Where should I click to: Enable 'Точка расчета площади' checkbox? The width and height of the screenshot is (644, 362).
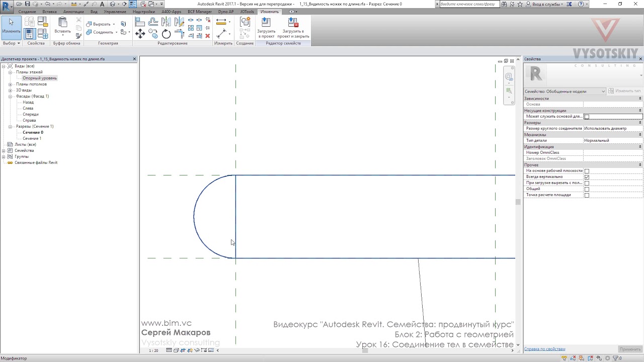[x=587, y=195]
